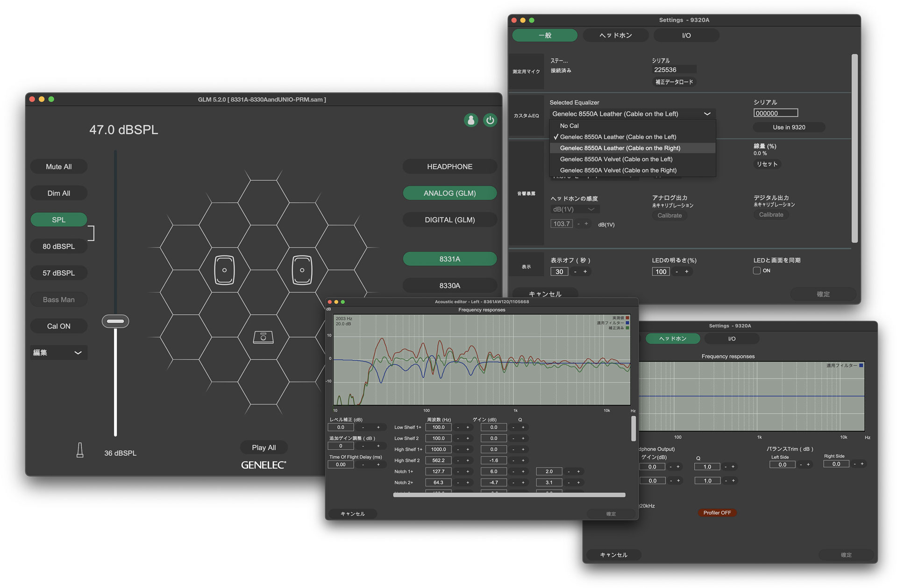The image size is (897, 588).
Task: Click the headphone sensitivity value 103.7
Action: click(562, 224)
